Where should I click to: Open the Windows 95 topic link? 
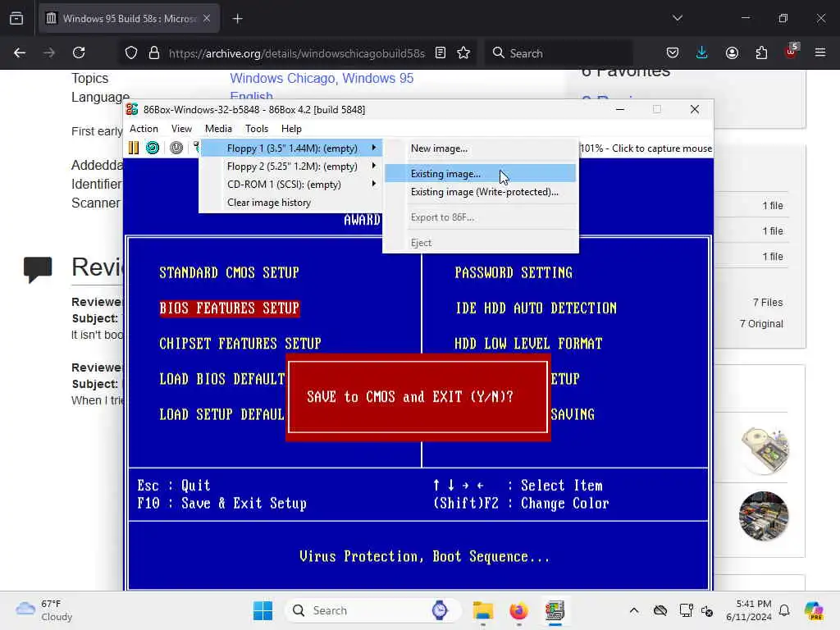[377, 78]
